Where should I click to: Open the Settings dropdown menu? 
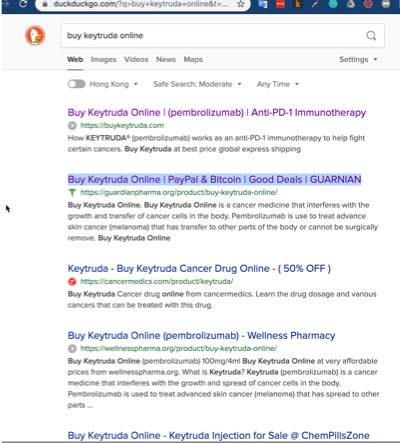coord(358,59)
